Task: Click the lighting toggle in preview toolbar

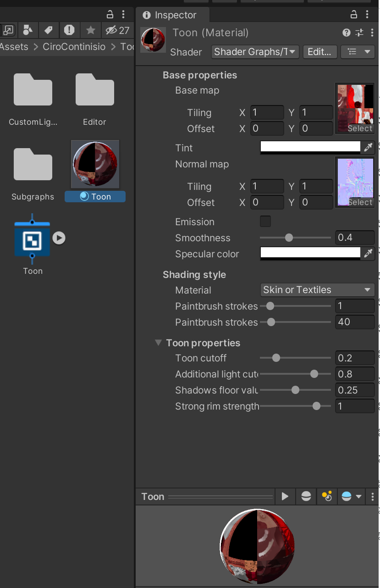Action: (326, 496)
